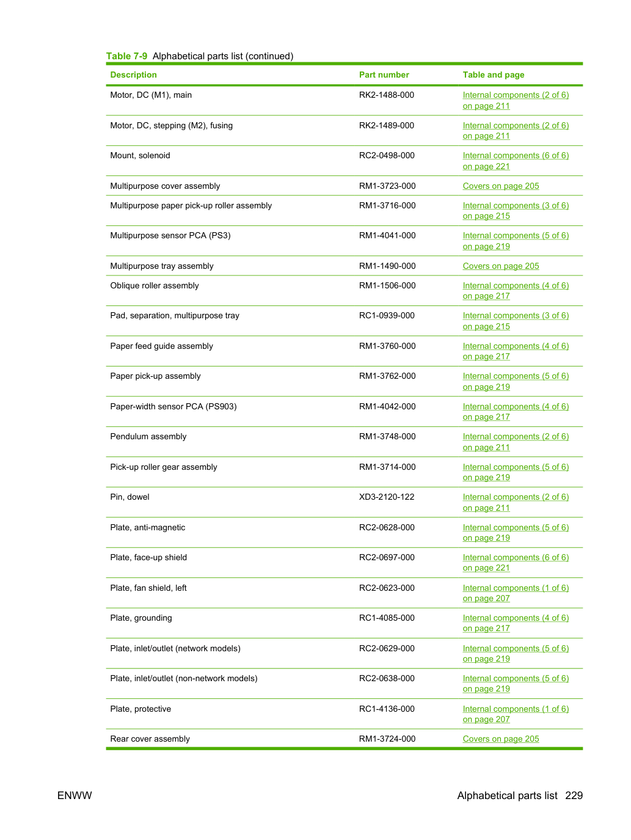Open Paper feed guide assembly link
The height and width of the screenshot is (840, 631).
point(516,351)
